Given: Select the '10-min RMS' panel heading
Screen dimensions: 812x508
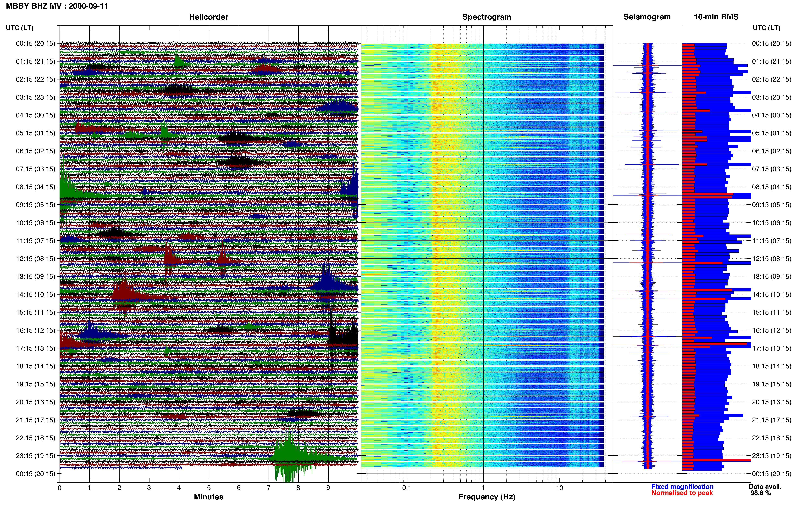Looking at the screenshot, I should pyautogui.click(x=716, y=17).
